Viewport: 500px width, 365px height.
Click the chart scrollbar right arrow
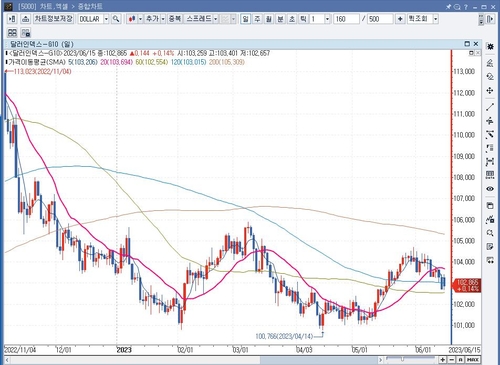click(381, 360)
